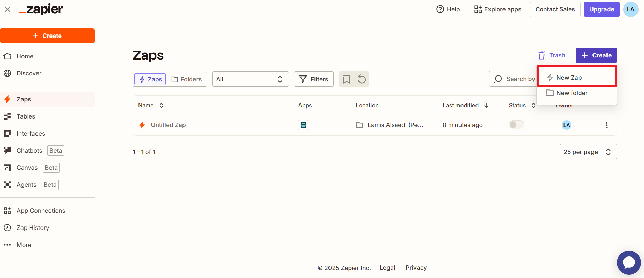The height and width of the screenshot is (278, 644).
Task: Switch to the Folders tab
Action: (x=186, y=79)
